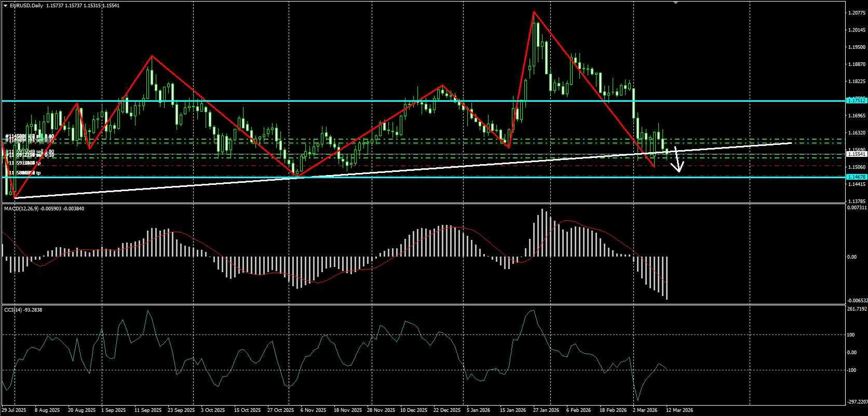This screenshot has height=416, width=868.
Task: Click the EURUSD,Daily chart title text
Action: coord(27,6)
